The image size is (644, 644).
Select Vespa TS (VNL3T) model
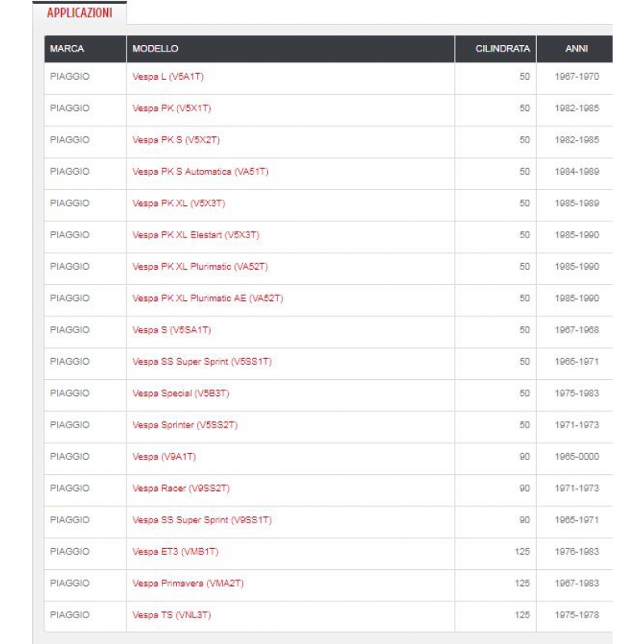(x=171, y=616)
